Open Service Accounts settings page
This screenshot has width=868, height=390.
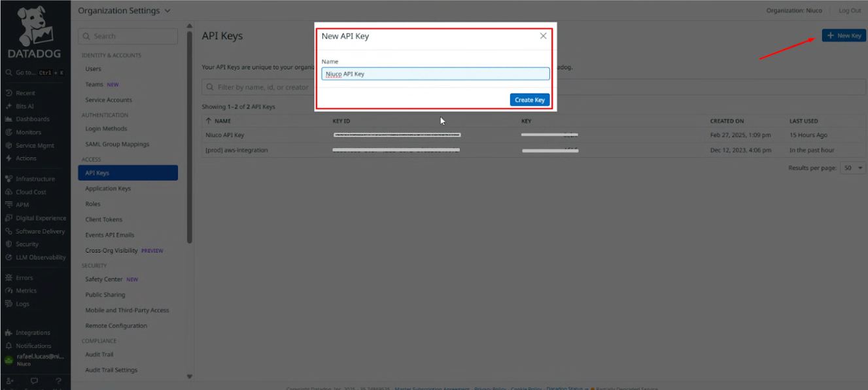[109, 100]
